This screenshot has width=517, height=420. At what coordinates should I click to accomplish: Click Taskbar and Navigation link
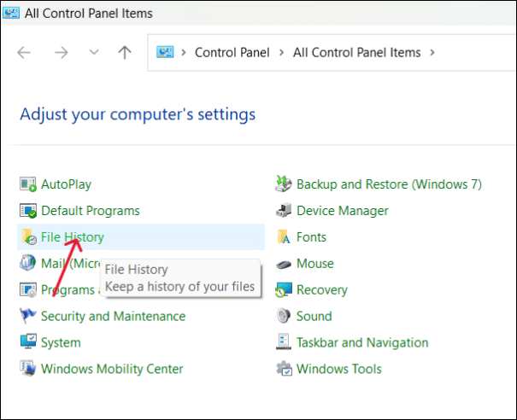(x=362, y=343)
